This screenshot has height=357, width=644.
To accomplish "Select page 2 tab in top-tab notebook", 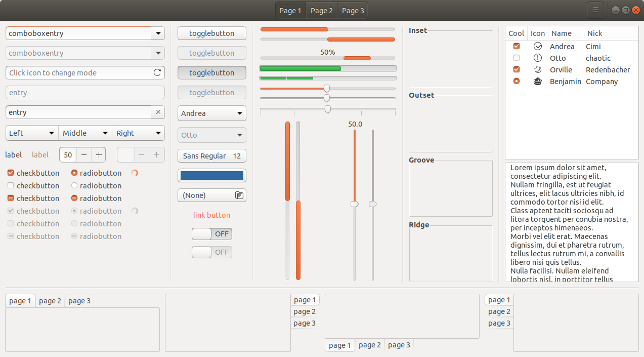I will tap(50, 301).
